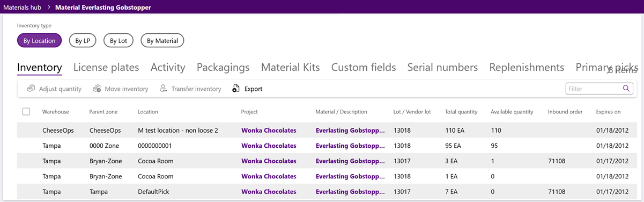
Task: Sort by Location column header
Action: click(x=147, y=112)
